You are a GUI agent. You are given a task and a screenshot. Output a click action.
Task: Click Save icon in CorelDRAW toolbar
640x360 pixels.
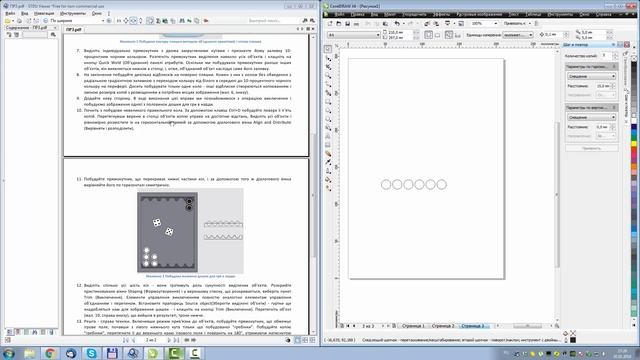point(347,24)
